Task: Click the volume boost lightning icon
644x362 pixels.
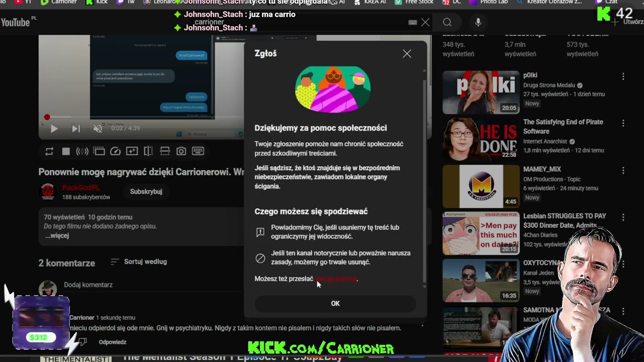Action: coord(82,151)
